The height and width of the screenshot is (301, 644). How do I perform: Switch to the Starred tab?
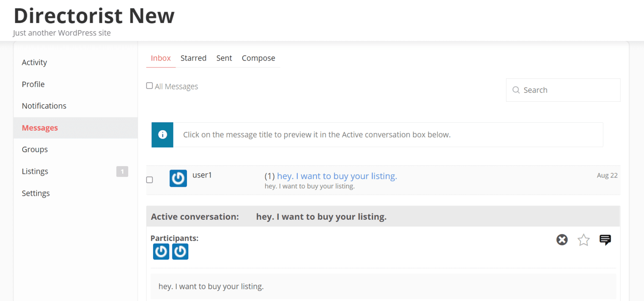coord(193,58)
